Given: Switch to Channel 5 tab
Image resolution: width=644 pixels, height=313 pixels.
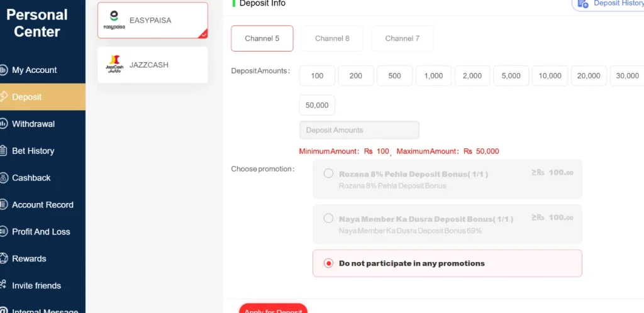Looking at the screenshot, I should (262, 38).
